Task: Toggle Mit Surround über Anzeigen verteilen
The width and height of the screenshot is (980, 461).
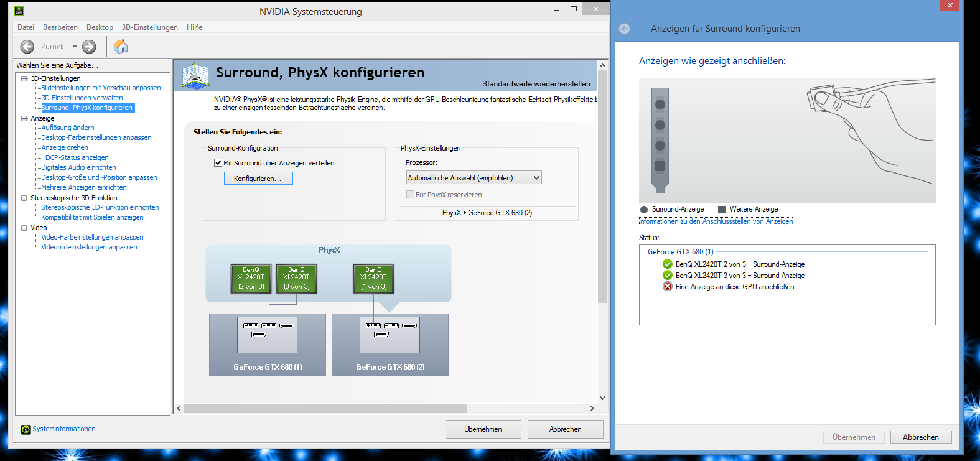Action: click(x=218, y=163)
